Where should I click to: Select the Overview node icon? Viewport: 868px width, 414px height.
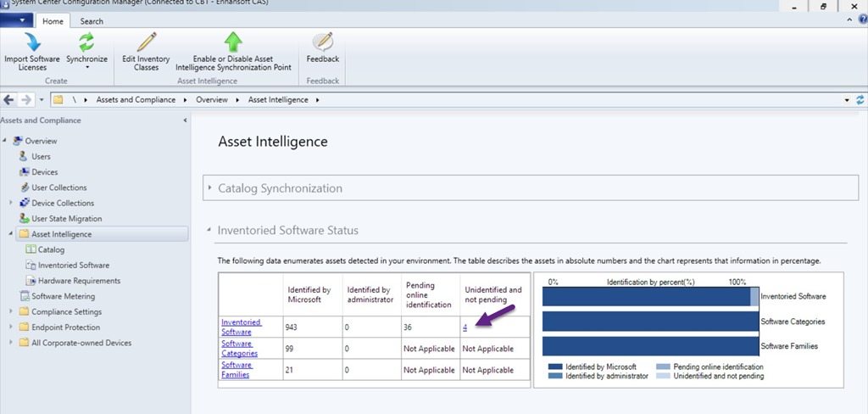(x=18, y=141)
